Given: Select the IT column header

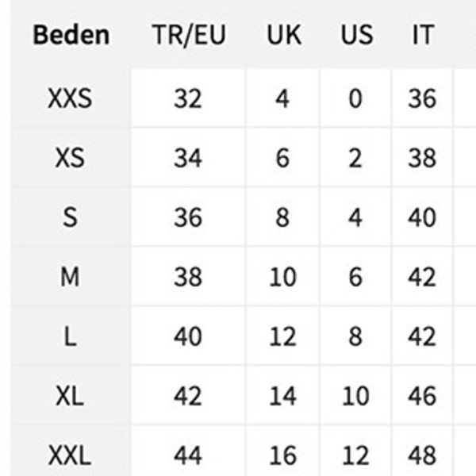Looking at the screenshot, I should click(422, 35).
